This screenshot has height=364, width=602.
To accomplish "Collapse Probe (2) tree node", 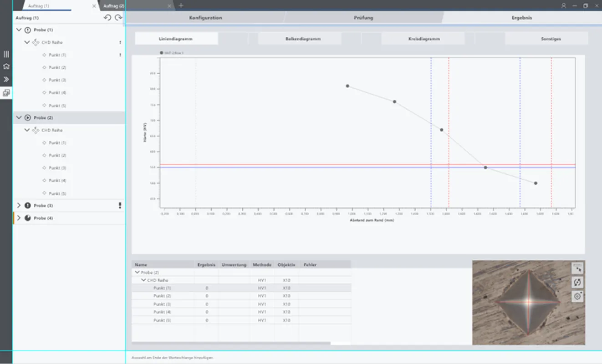I will click(19, 118).
